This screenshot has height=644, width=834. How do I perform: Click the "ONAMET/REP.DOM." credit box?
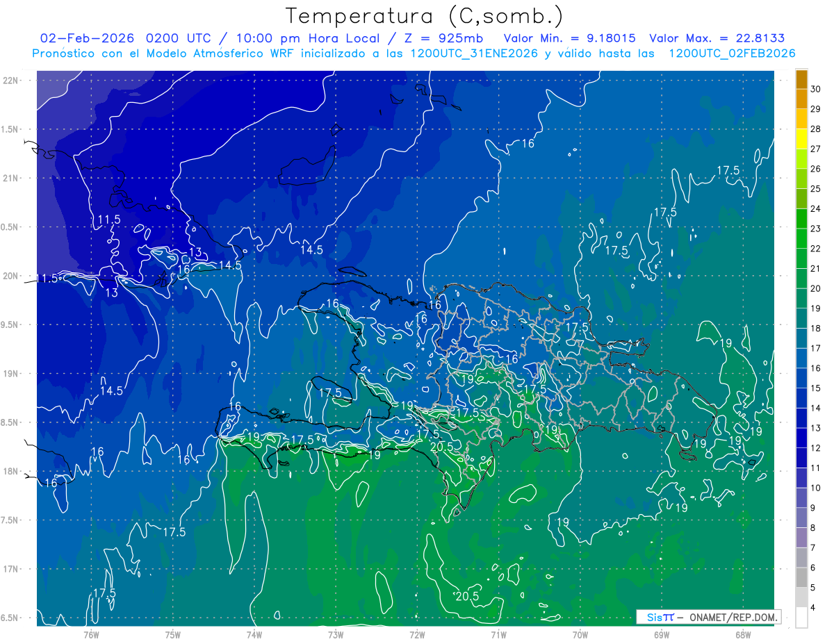pos(708,617)
